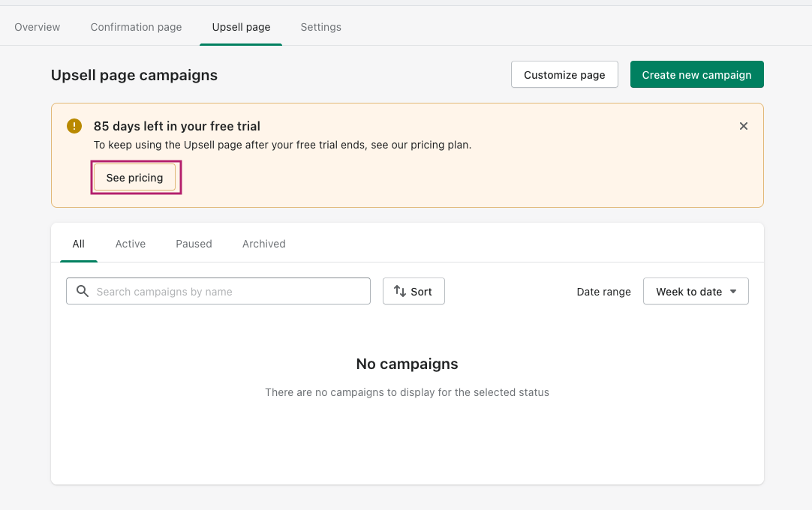Dismiss the free trial banner
Viewport: 812px width, 510px height.
[743, 126]
